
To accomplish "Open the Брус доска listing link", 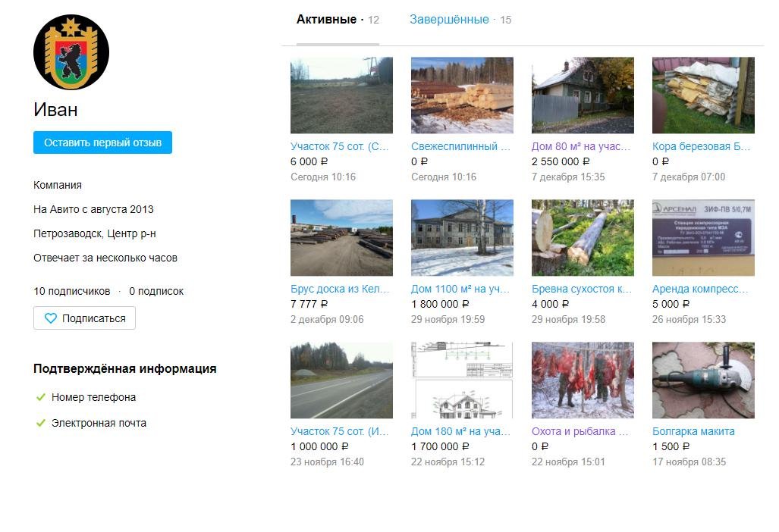I will pyautogui.click(x=341, y=289).
